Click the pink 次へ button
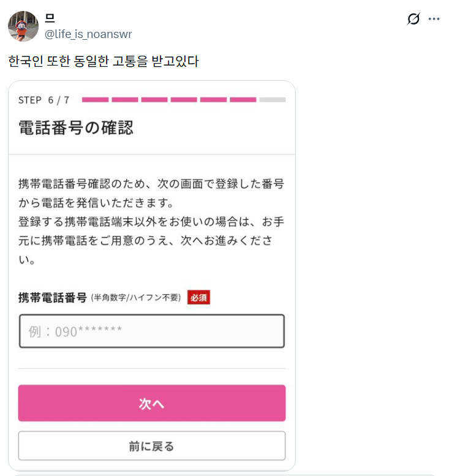 pyautogui.click(x=152, y=403)
